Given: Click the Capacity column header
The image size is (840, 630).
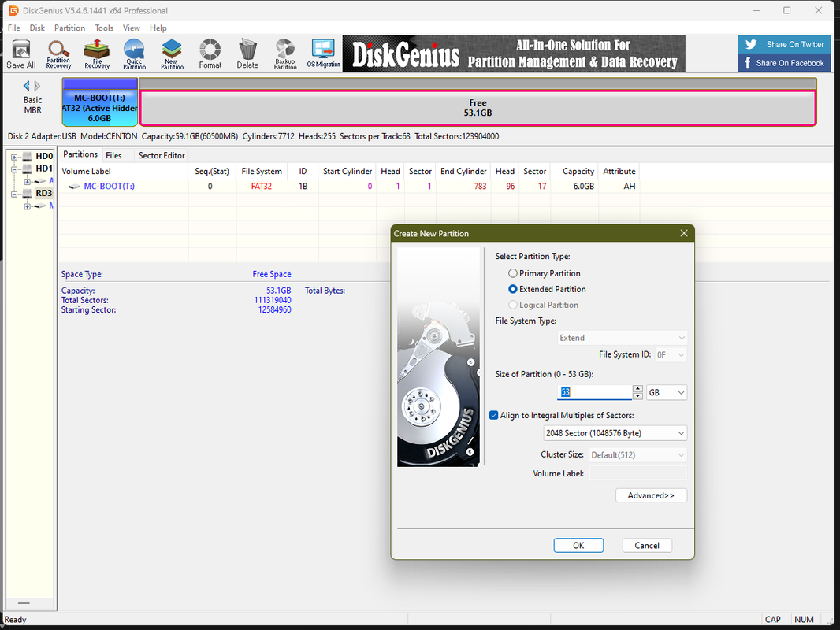Looking at the screenshot, I should click(x=574, y=172).
